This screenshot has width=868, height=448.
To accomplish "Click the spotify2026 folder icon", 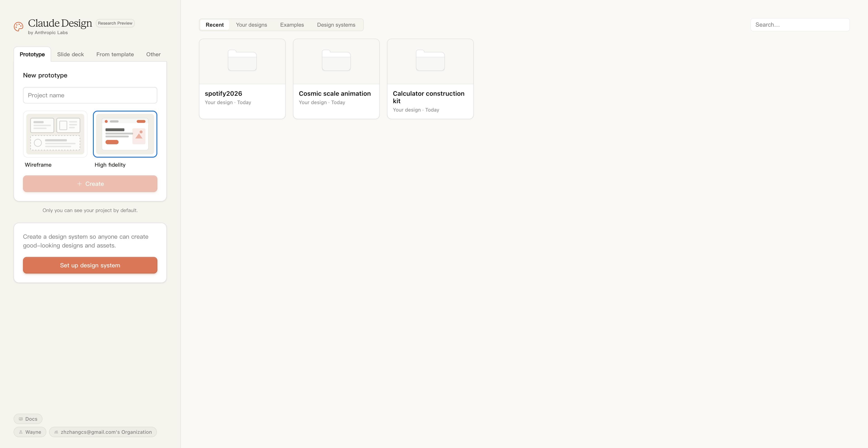I will pos(242,61).
